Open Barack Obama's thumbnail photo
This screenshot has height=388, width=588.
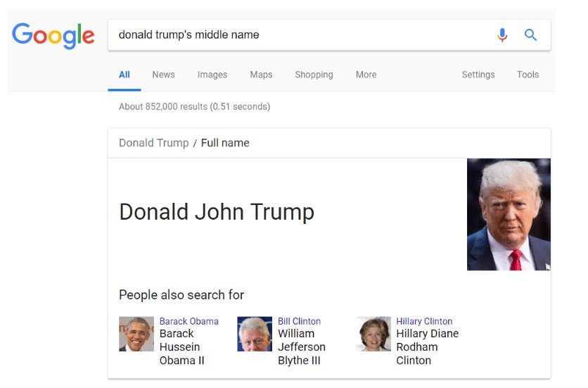(x=136, y=334)
